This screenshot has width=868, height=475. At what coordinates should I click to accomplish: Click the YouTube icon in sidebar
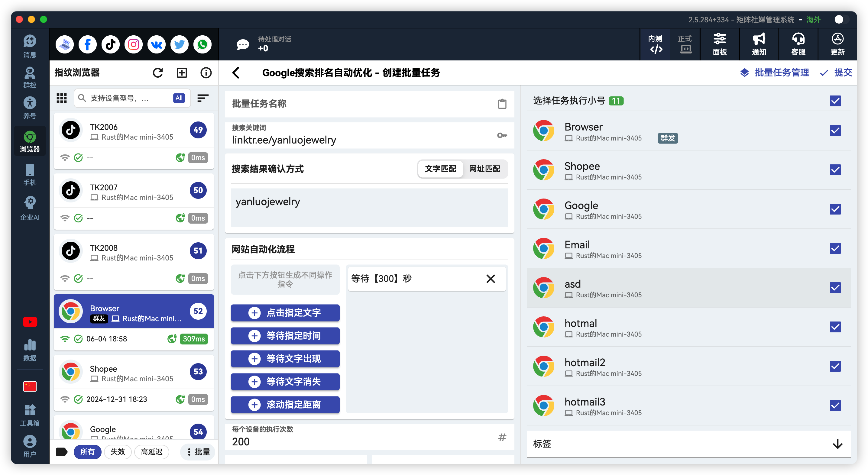(30, 322)
